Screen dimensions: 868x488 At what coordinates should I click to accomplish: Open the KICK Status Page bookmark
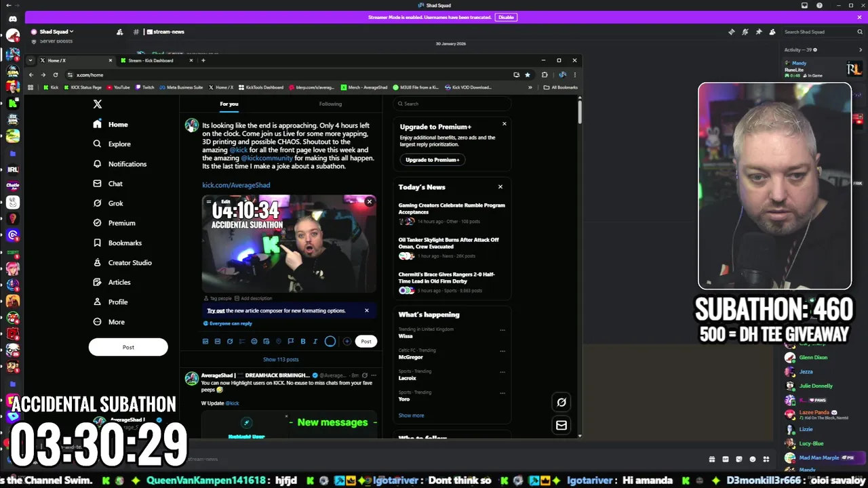click(83, 87)
